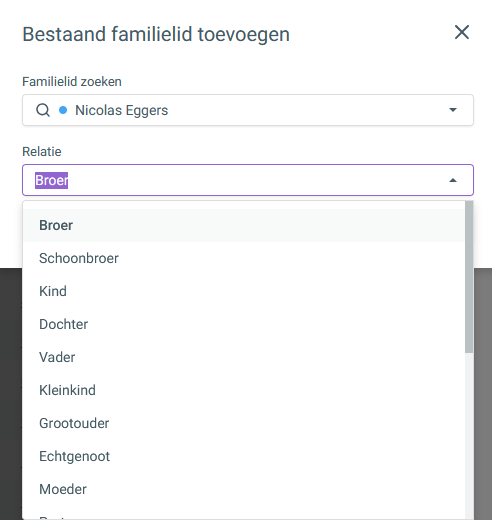This screenshot has height=520, width=492.
Task: Expand the Familielid zoeken dropdown arrow
Action: pos(453,110)
